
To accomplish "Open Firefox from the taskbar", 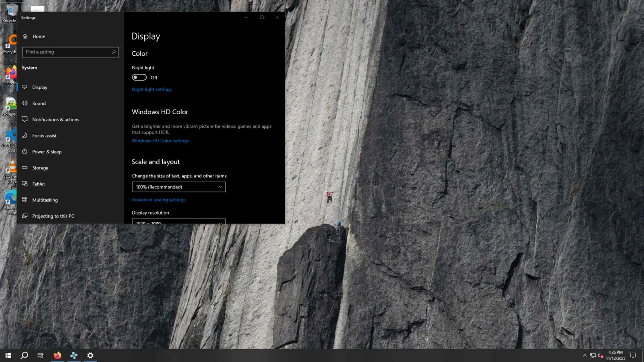I will point(57,355).
